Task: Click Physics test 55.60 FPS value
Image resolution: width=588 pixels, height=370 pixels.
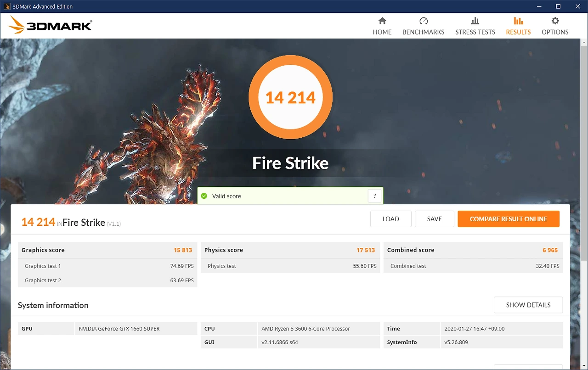Action: [x=365, y=266]
